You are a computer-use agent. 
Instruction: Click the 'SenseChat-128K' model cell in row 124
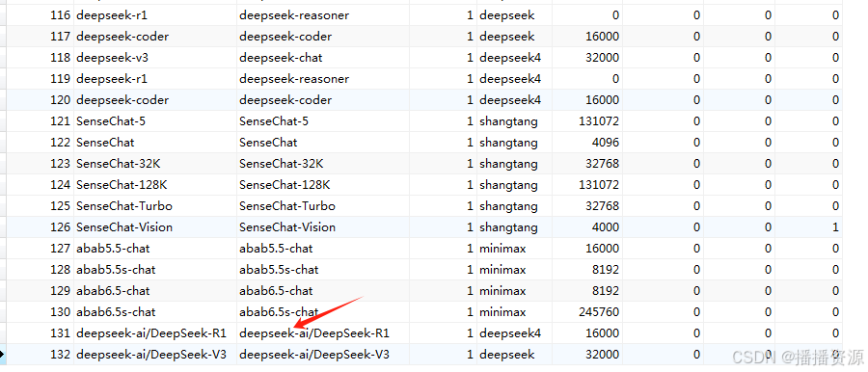click(x=285, y=185)
